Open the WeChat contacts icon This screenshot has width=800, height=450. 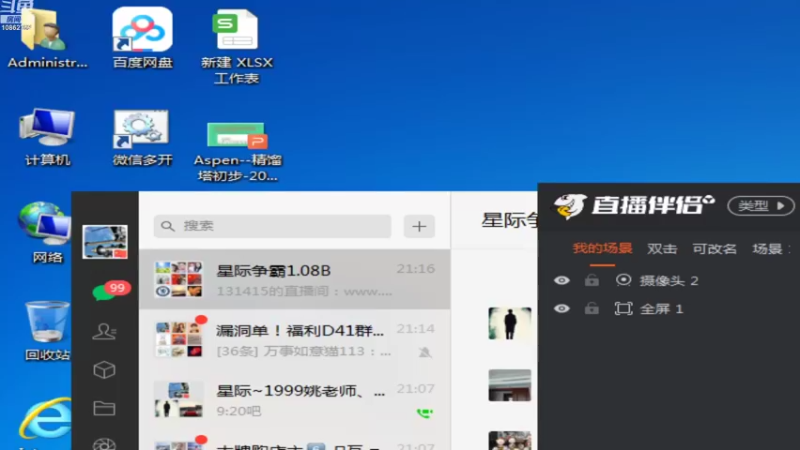pyautogui.click(x=104, y=332)
